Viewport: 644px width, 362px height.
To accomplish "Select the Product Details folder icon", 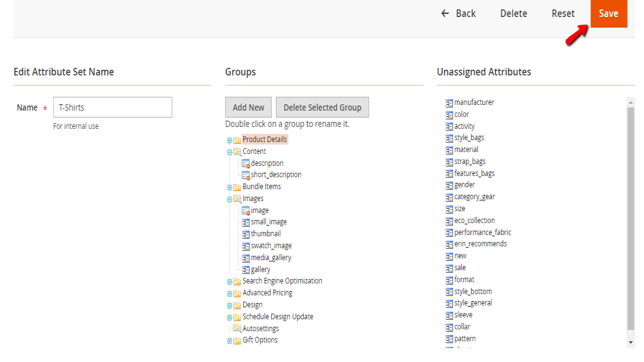I will coord(237,140).
